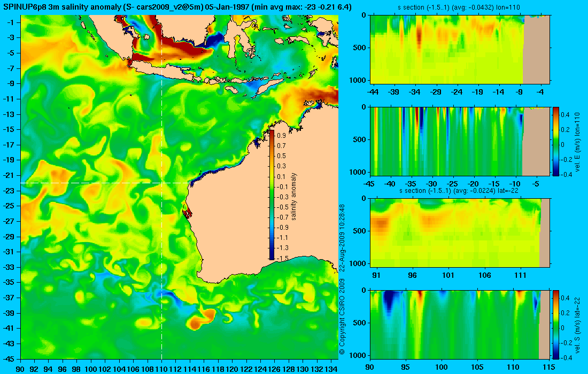The height and width of the screenshot is (374, 588).
Task: Click the "-10" tick under the vel. E section
Action: coord(515,184)
